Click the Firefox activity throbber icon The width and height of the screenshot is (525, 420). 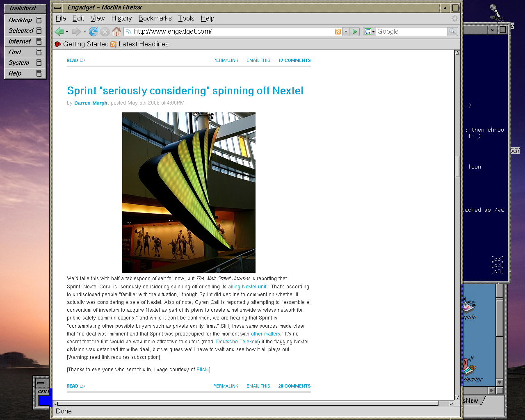pyautogui.click(x=454, y=18)
